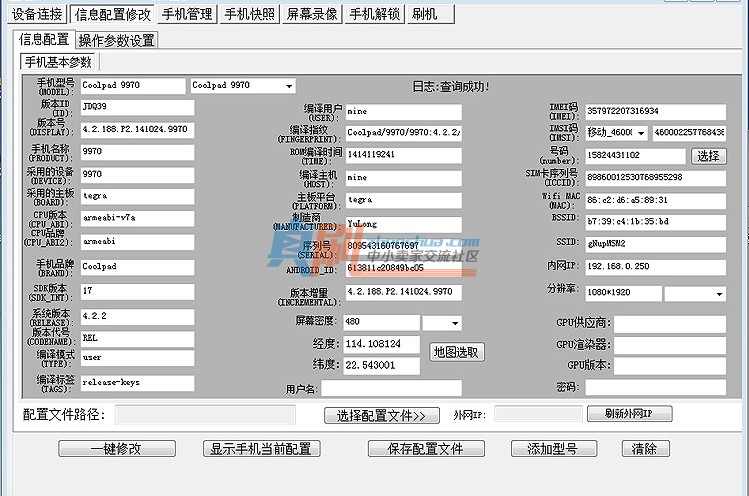Select the 信息配置 sub-tab
Viewport: 749px width, 496px height.
tap(44, 40)
